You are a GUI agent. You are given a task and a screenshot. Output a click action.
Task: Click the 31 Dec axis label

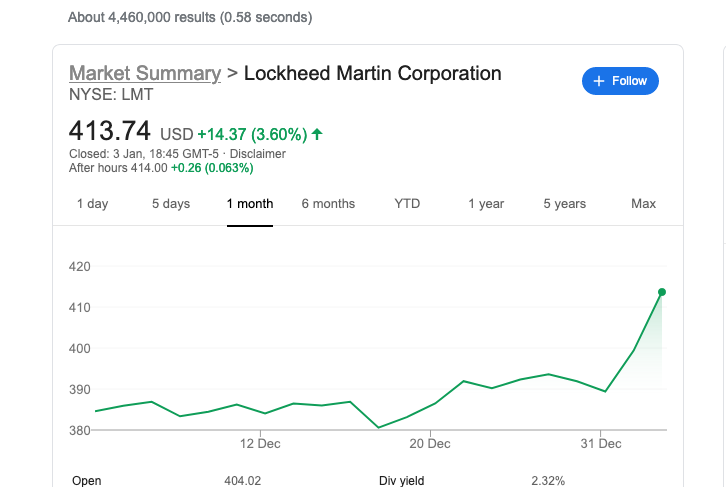pyautogui.click(x=601, y=443)
